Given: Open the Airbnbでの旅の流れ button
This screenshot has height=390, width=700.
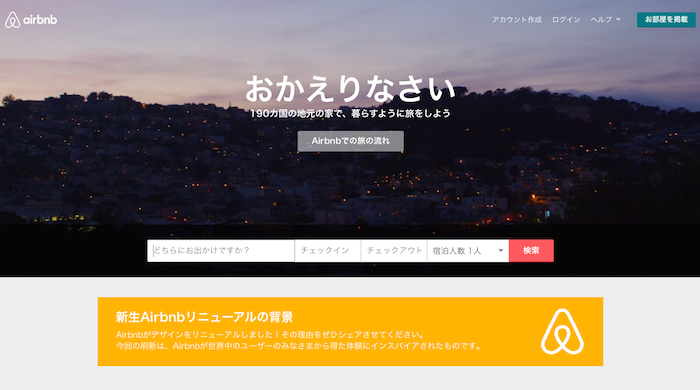Looking at the screenshot, I should [350, 141].
